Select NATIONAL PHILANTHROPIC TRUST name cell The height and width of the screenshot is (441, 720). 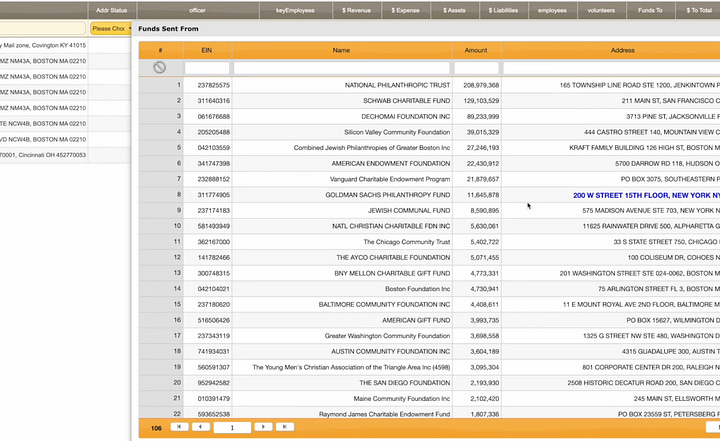click(342, 85)
